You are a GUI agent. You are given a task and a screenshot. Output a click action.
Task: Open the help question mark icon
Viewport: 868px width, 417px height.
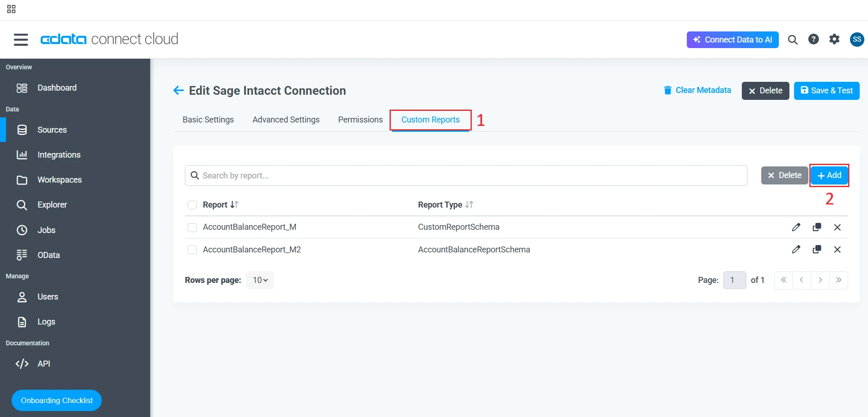pos(813,39)
